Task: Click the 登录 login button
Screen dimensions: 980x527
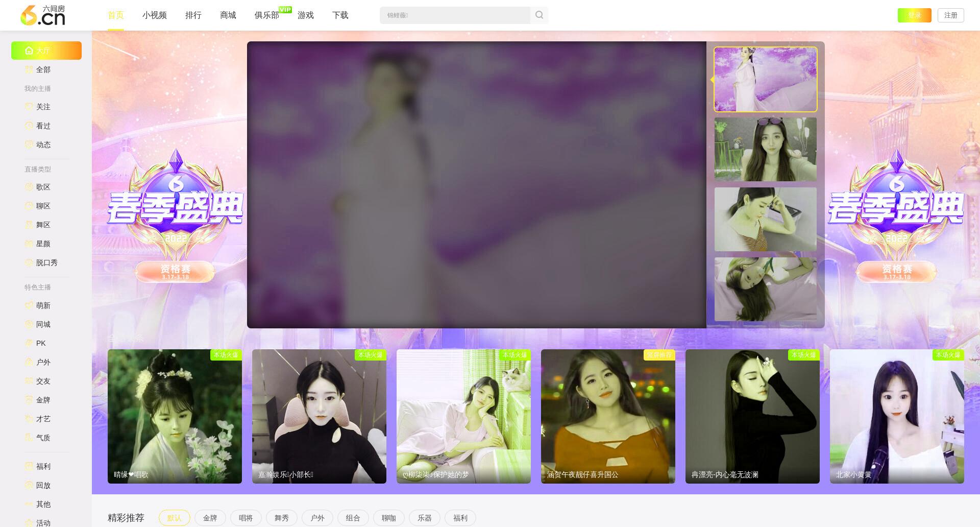Action: click(915, 15)
